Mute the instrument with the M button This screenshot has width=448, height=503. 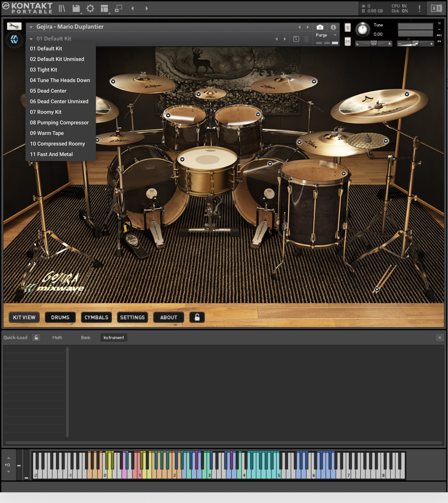(x=347, y=42)
